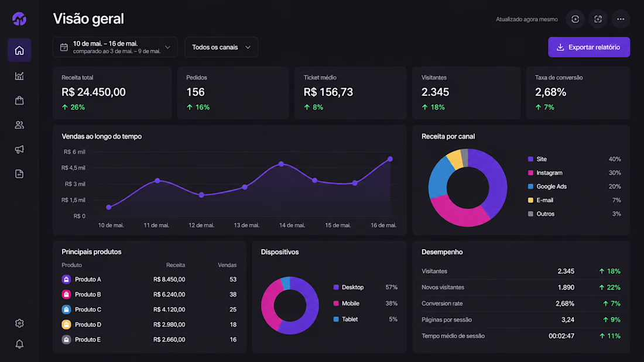The height and width of the screenshot is (362, 644).
Task: Click the Conversion rate row label
Action: (442, 304)
